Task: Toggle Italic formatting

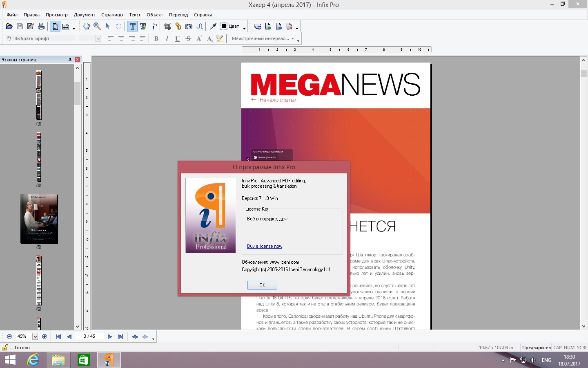Action: 167,38
